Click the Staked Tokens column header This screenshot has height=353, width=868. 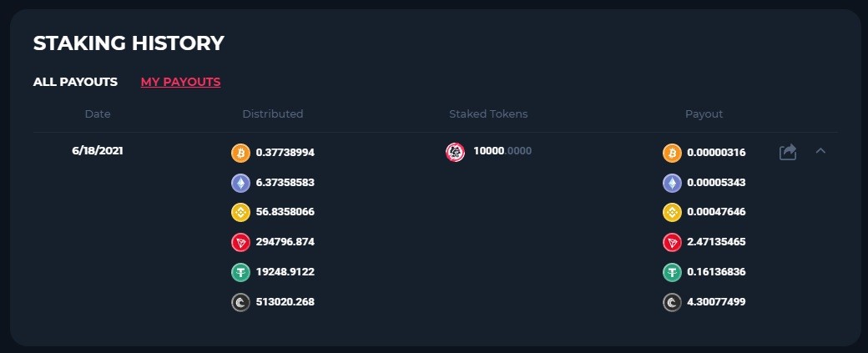tap(488, 114)
